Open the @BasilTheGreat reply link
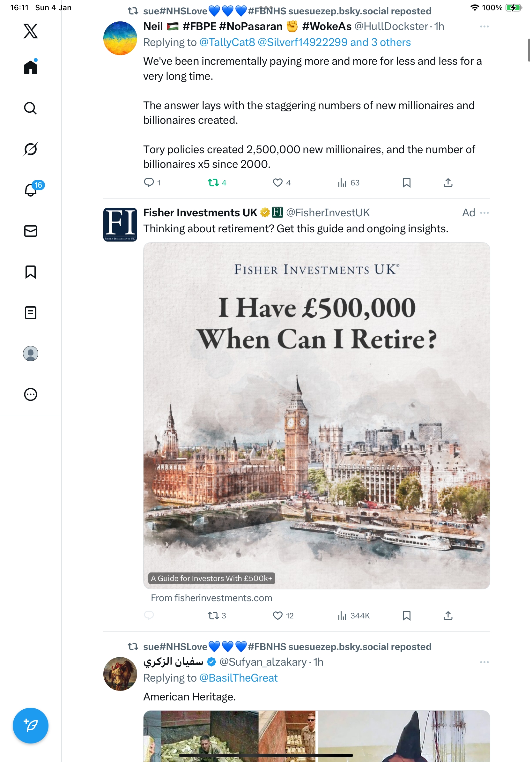The width and height of the screenshot is (532, 762). coord(238,678)
